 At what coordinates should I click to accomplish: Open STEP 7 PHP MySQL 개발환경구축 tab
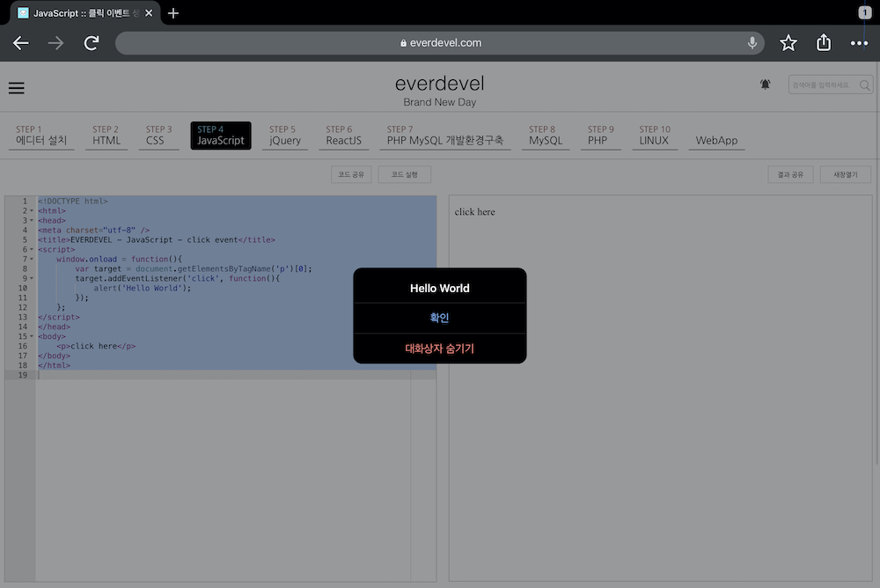(x=445, y=136)
